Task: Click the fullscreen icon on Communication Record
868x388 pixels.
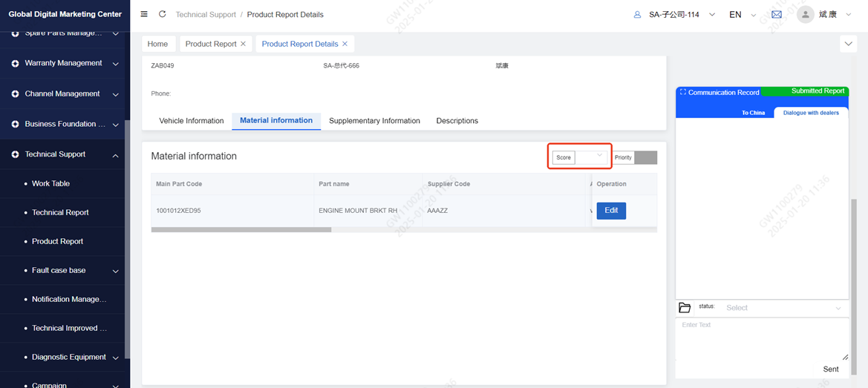Action: pyautogui.click(x=682, y=93)
